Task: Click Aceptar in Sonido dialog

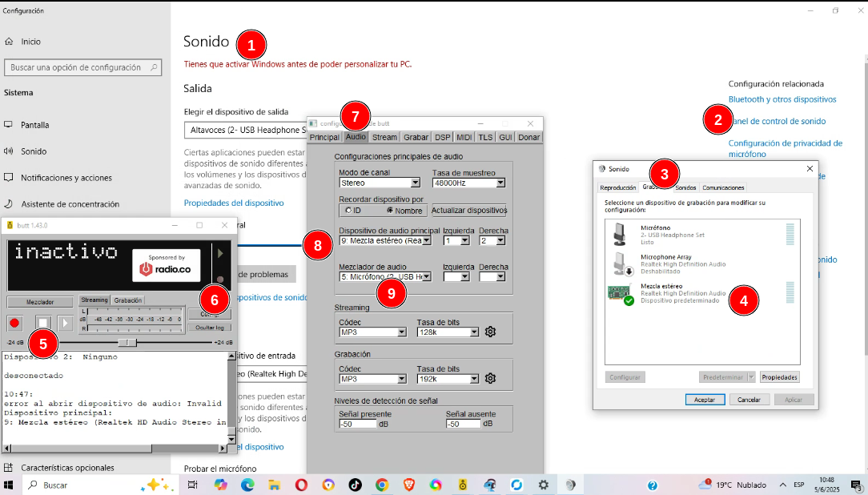Action: 705,399
